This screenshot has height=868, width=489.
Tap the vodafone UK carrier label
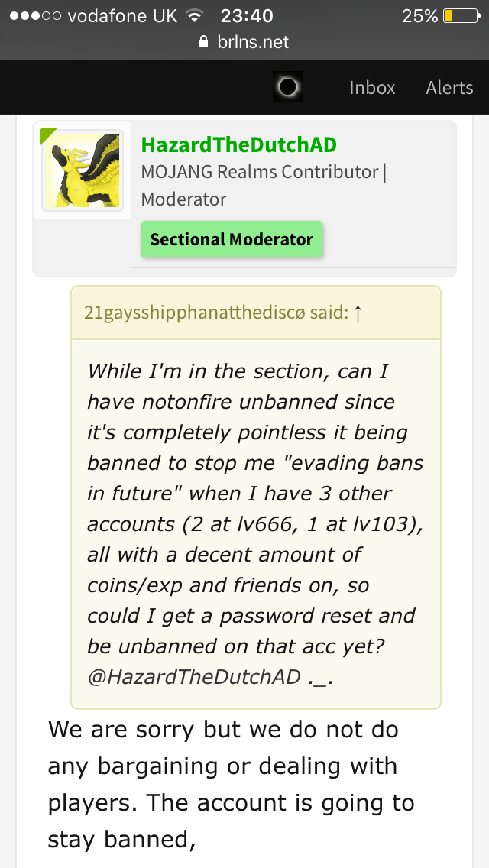point(122,15)
